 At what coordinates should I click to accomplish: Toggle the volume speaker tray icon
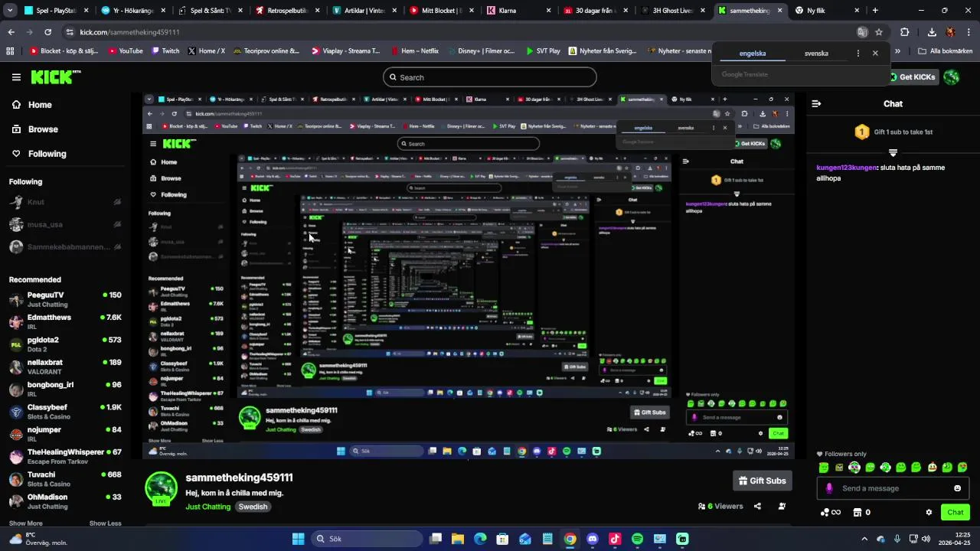pos(926,539)
